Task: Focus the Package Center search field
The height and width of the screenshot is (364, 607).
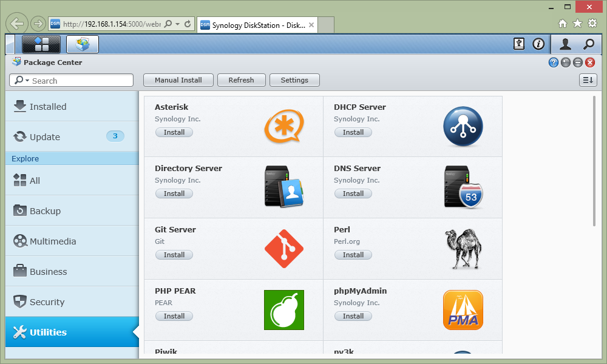Action: [71, 81]
